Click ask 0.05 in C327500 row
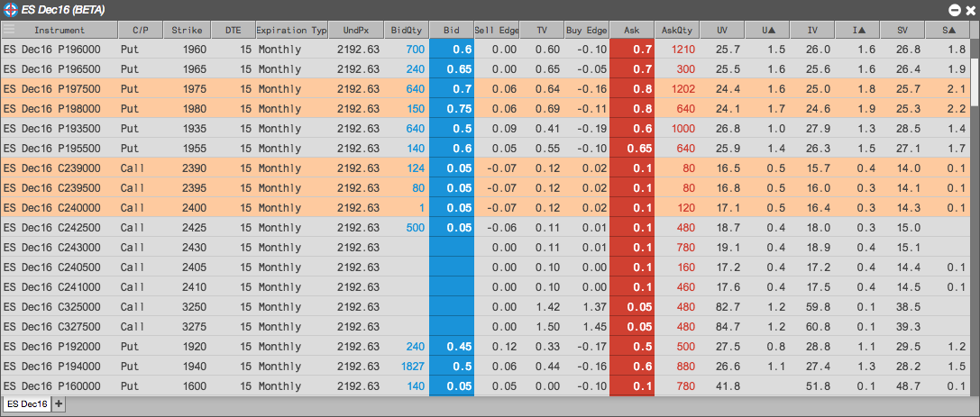The width and height of the screenshot is (980, 417). tap(632, 327)
